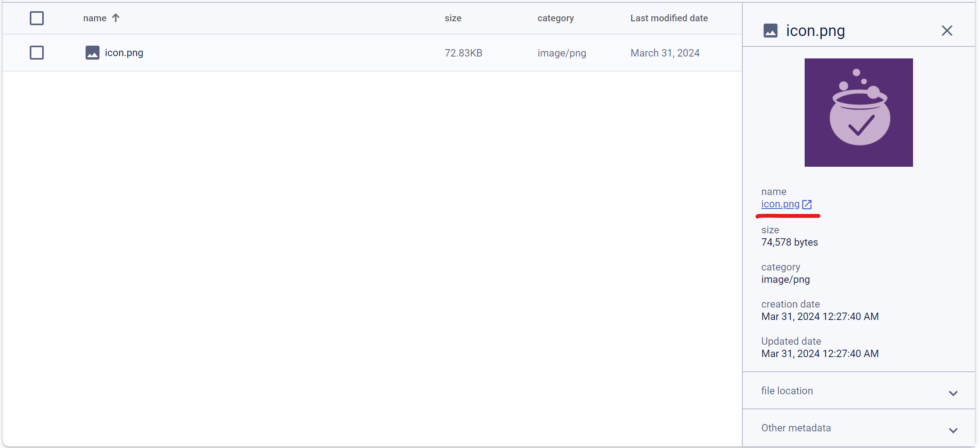Check the box for icon.png row
980x448 pixels.
coord(37,53)
